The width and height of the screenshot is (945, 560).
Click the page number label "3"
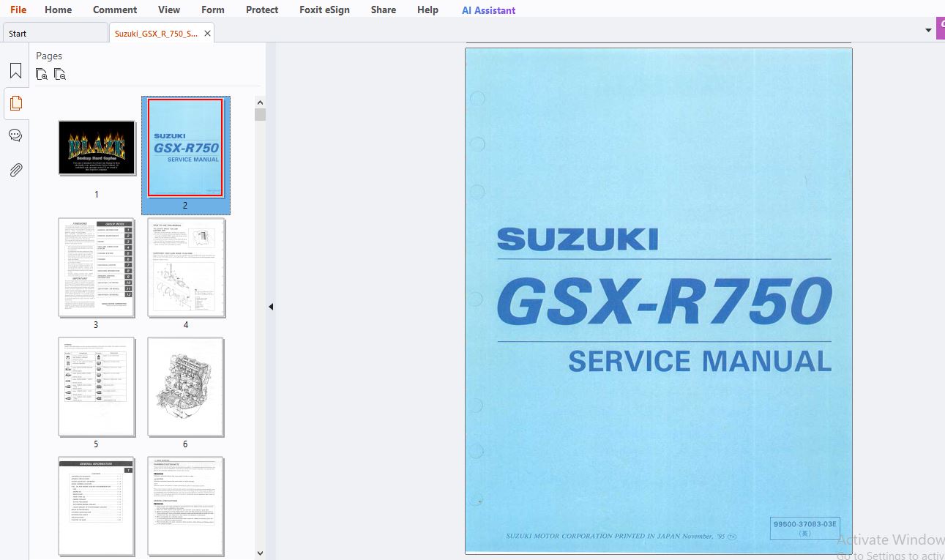[x=96, y=325]
